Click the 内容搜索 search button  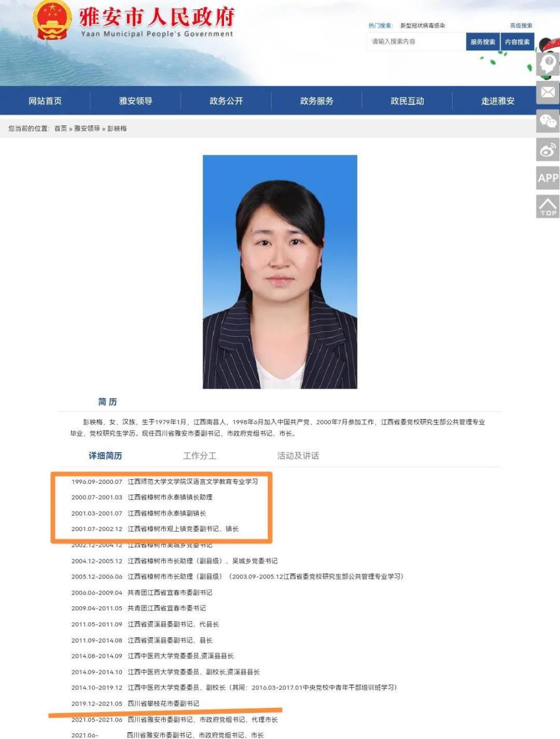pyautogui.click(x=517, y=42)
